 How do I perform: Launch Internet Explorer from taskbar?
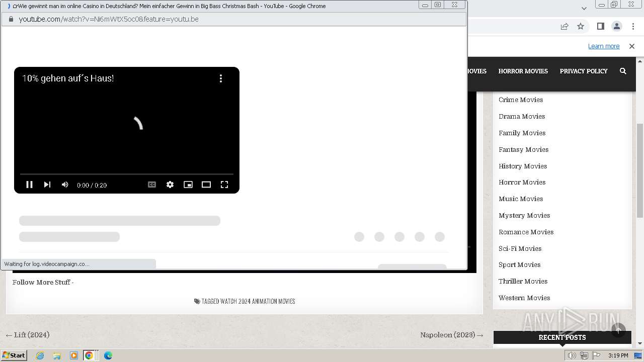40,355
